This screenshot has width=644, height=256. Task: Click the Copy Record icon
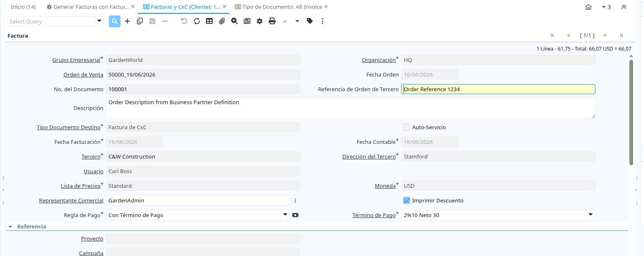point(140,21)
